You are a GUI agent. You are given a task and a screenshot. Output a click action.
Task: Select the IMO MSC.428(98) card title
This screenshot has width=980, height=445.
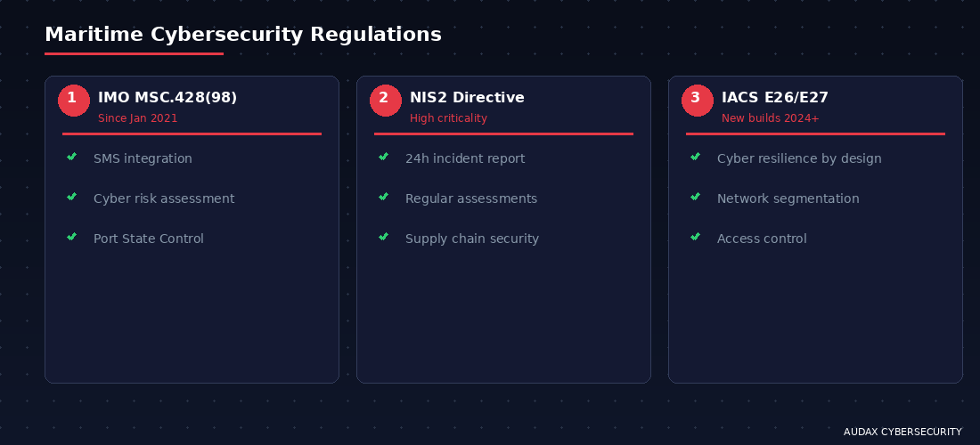[x=167, y=98]
